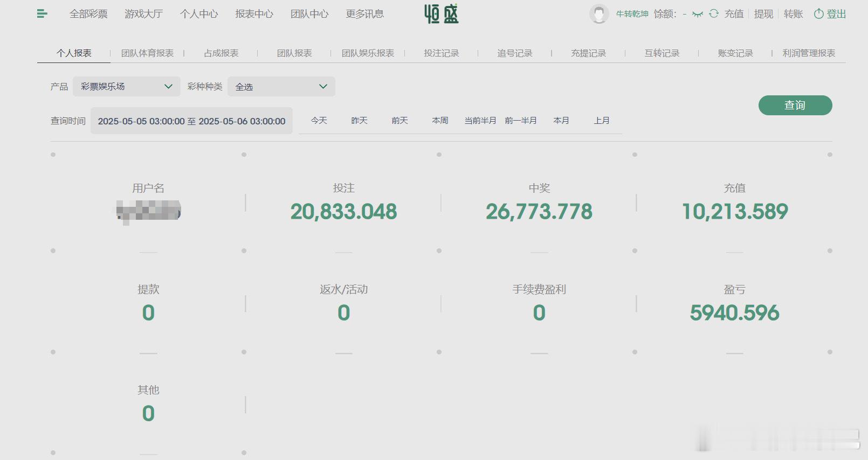The height and width of the screenshot is (460, 868).
Task: Select 上月 quick date filter
Action: click(x=602, y=121)
